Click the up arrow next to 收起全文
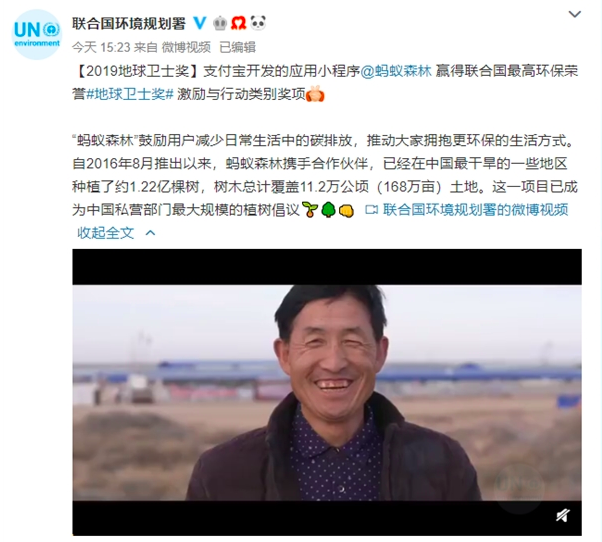602x542 pixels. point(150,233)
